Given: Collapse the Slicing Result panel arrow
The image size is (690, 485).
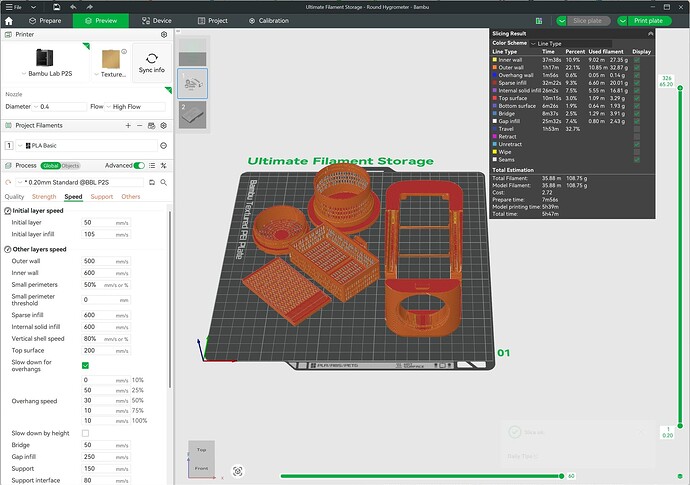Looking at the screenshot, I should [650, 33].
